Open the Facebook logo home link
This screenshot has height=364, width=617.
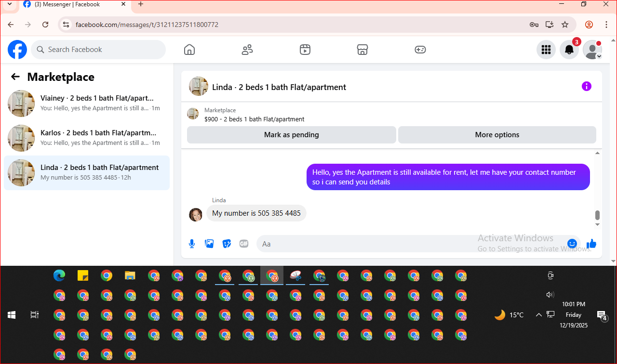[17, 50]
